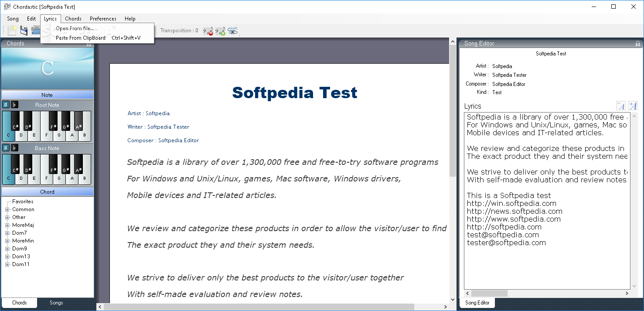Image resolution: width=644 pixels, height=311 pixels.
Task: Expand the MoreMaj chord category
Action: [7, 225]
